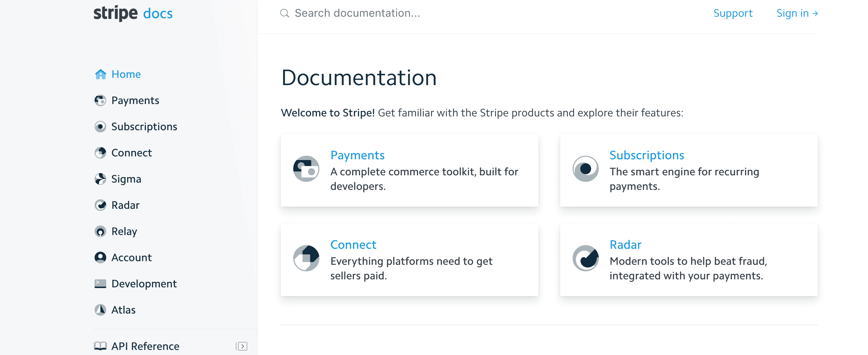Click the Home house icon in sidebar
868x355 pixels.
(100, 74)
